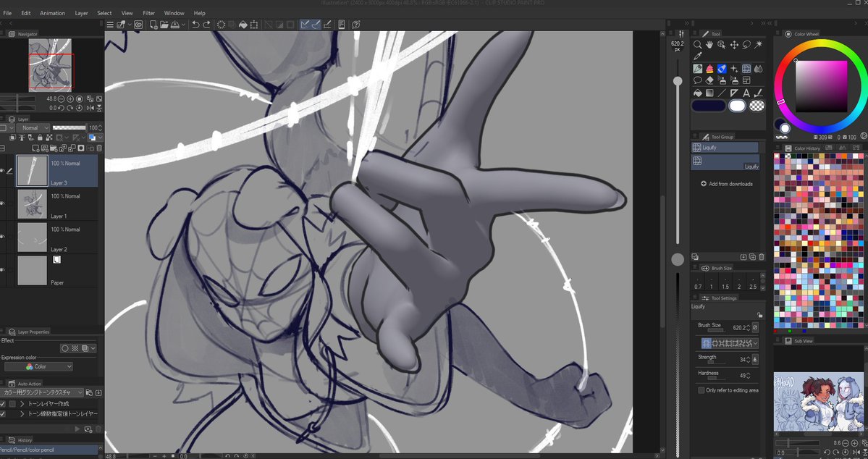The image size is (868, 459).
Task: Expand the first Japanese auto action item
Action: [x=22, y=404]
